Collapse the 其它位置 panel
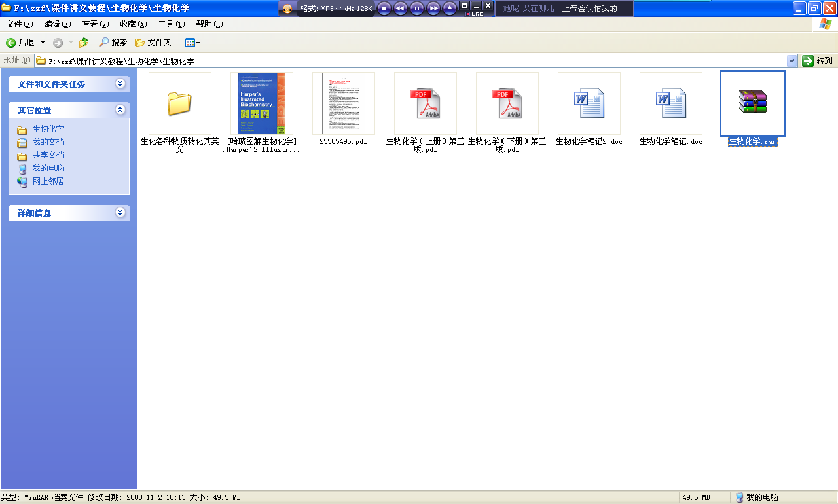Screen dimensions: 838x504 tap(120, 110)
